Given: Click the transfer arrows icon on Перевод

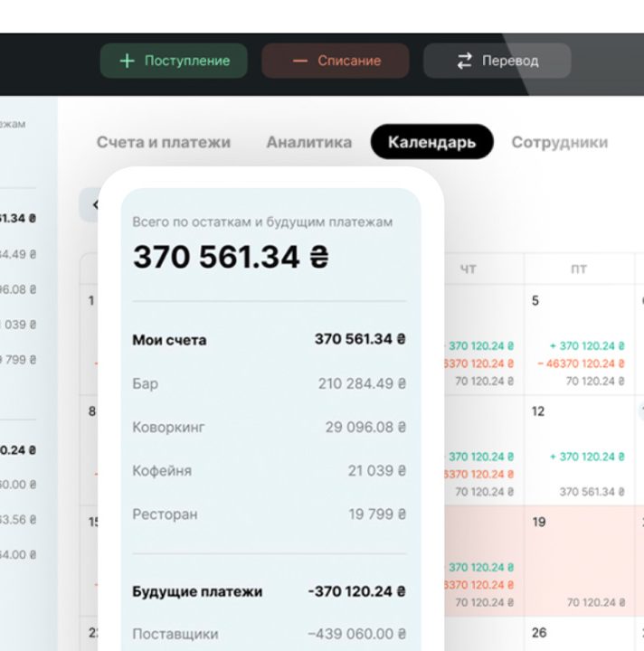Looking at the screenshot, I should click(465, 61).
